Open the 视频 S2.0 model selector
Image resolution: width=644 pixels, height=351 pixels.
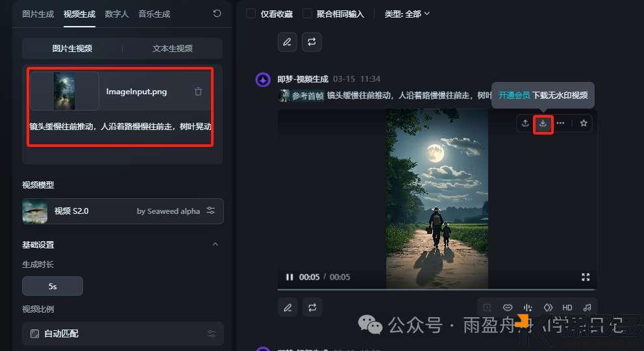pos(123,211)
